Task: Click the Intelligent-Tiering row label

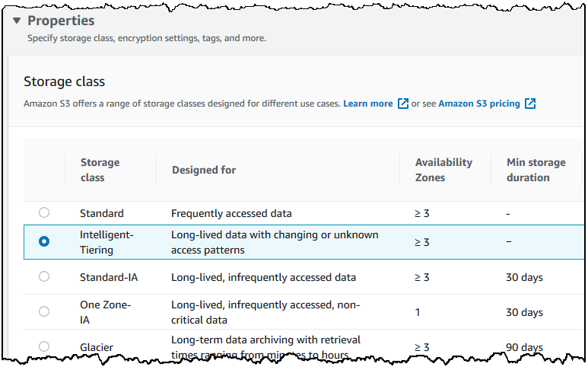Action: click(106, 242)
